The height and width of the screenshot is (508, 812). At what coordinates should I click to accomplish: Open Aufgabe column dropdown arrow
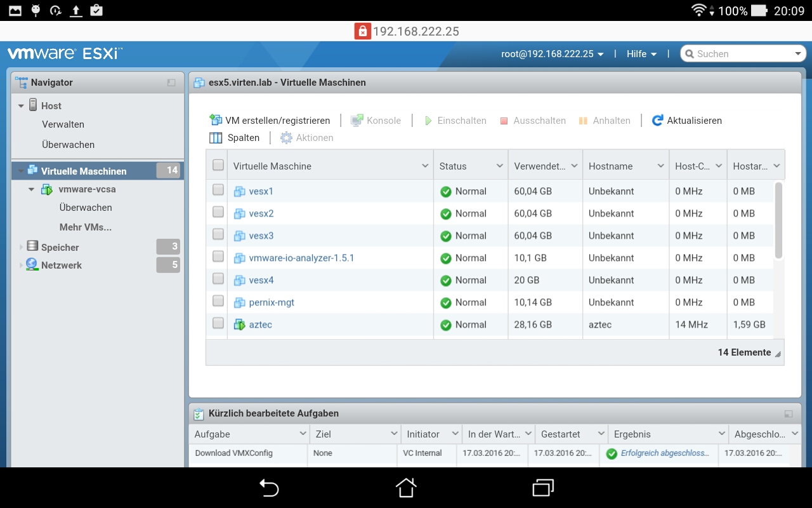coord(303,434)
